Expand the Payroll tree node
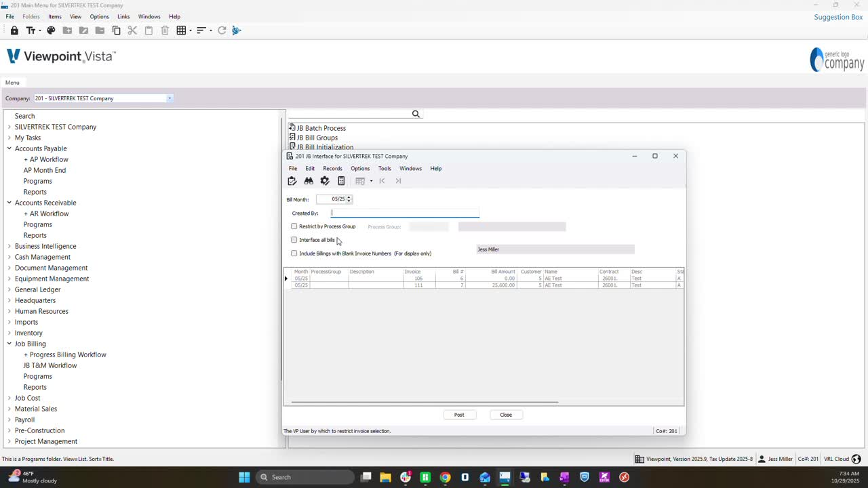Viewport: 868px width, 488px height. (9, 420)
